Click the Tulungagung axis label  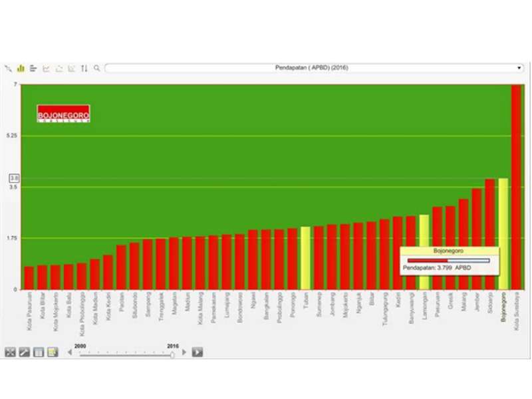pyautogui.click(x=384, y=309)
